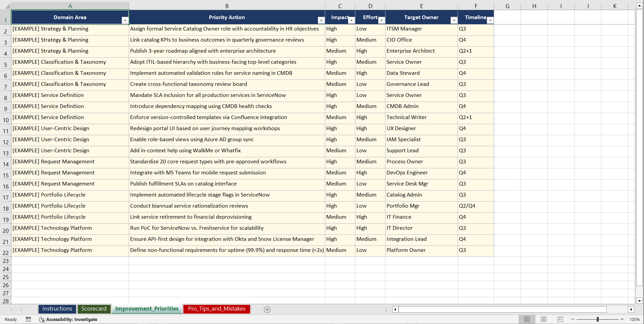Open the Timeline filter dropdown

click(490, 20)
